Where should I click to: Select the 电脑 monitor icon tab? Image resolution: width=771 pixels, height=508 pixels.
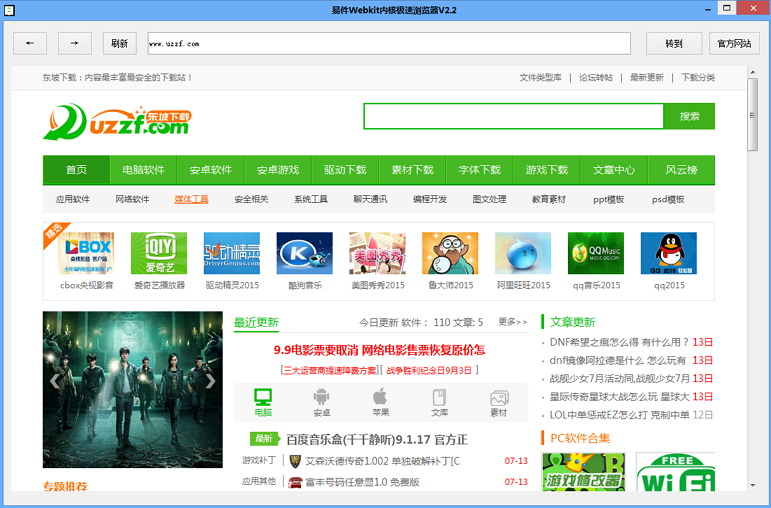pos(263,403)
